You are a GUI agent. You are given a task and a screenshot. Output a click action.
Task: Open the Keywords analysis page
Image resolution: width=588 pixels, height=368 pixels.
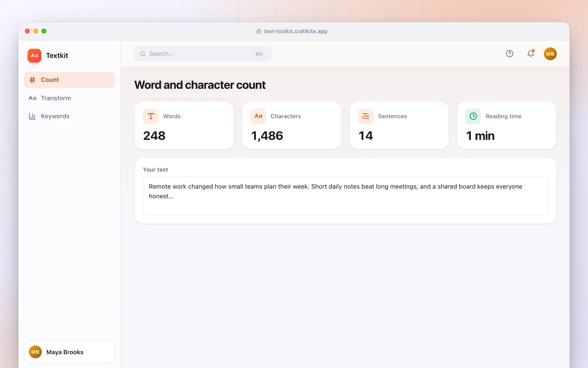tap(69, 116)
